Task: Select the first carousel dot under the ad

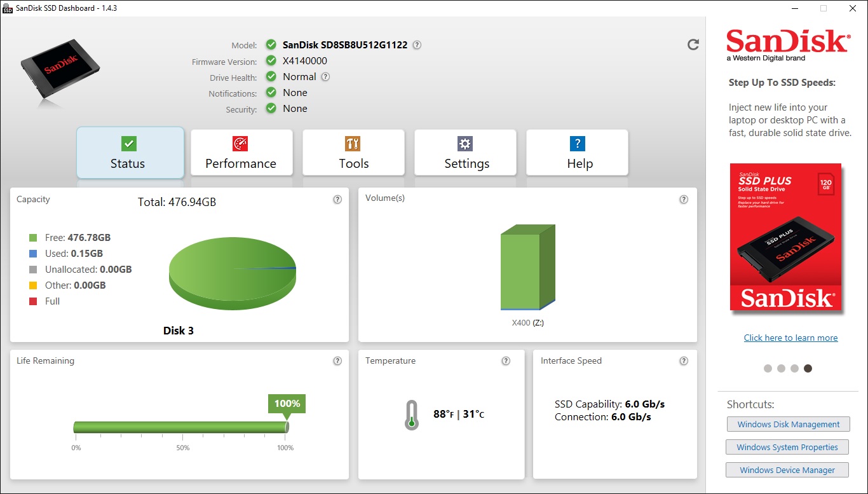Action: point(768,368)
